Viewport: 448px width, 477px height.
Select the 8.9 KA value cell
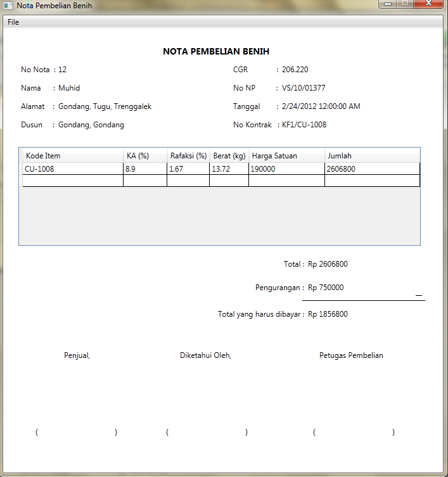pos(145,169)
